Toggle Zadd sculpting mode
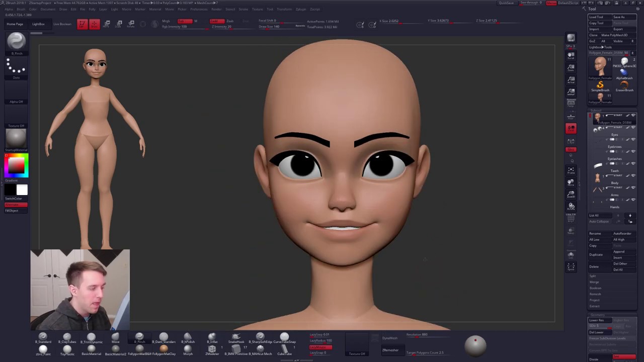 click(217, 21)
